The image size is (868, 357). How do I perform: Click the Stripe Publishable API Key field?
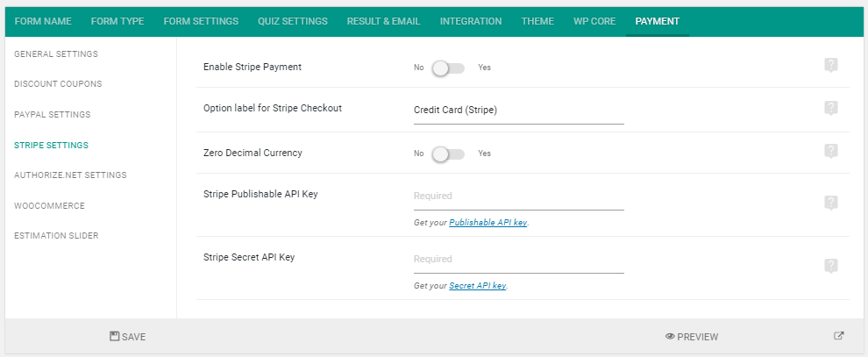point(519,197)
